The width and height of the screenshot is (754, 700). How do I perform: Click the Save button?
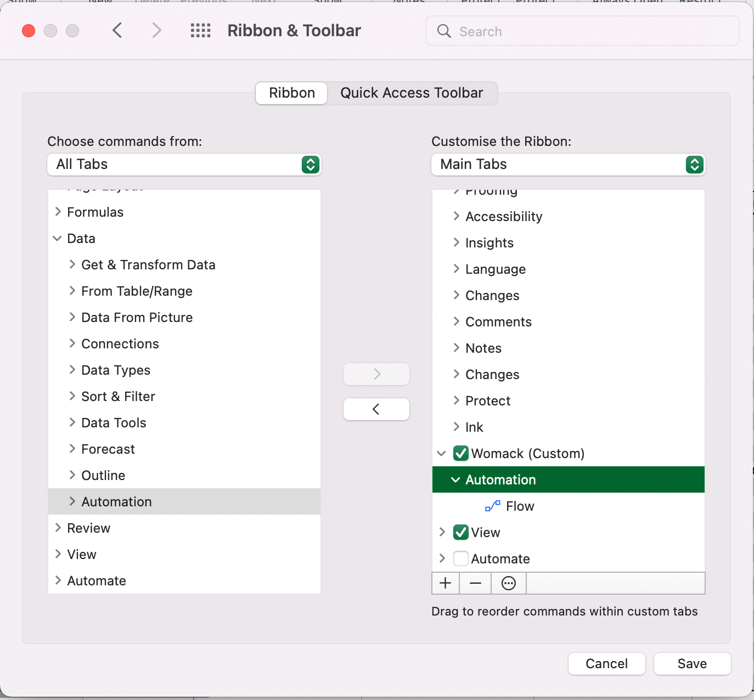click(x=693, y=664)
